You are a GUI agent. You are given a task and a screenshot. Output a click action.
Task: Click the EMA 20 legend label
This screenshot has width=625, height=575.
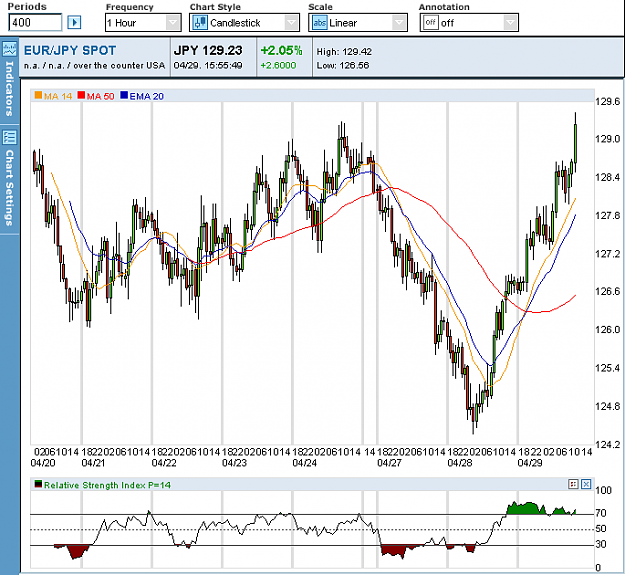click(x=146, y=96)
